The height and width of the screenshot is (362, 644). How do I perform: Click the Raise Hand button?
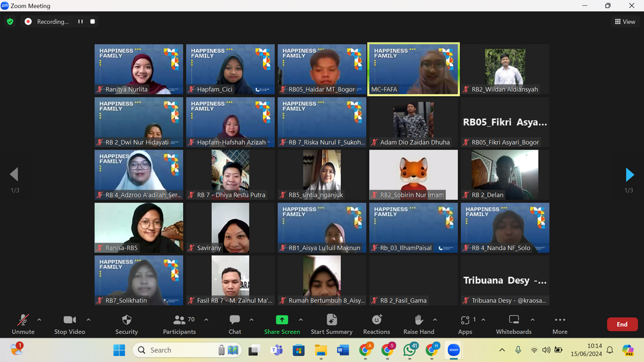(x=419, y=320)
